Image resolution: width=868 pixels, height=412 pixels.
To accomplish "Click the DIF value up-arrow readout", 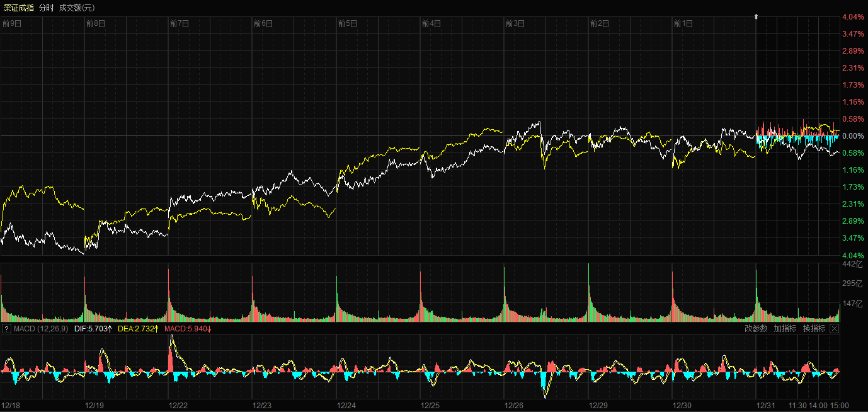I will click(x=93, y=329).
